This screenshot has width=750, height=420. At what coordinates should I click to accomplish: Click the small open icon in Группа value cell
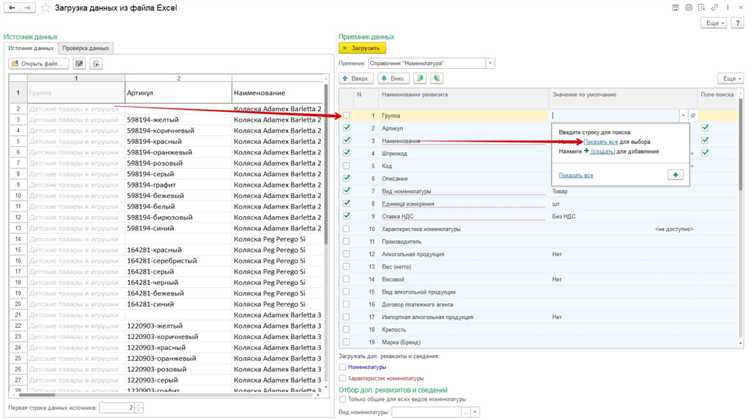coord(693,115)
